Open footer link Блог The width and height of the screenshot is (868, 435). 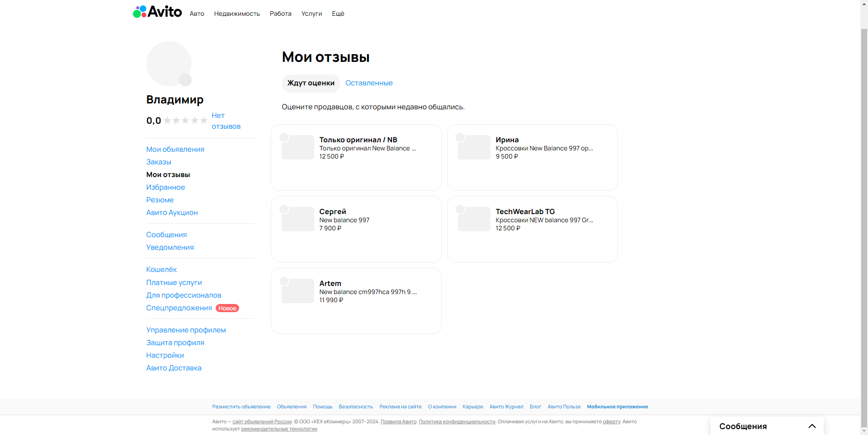pyautogui.click(x=535, y=407)
